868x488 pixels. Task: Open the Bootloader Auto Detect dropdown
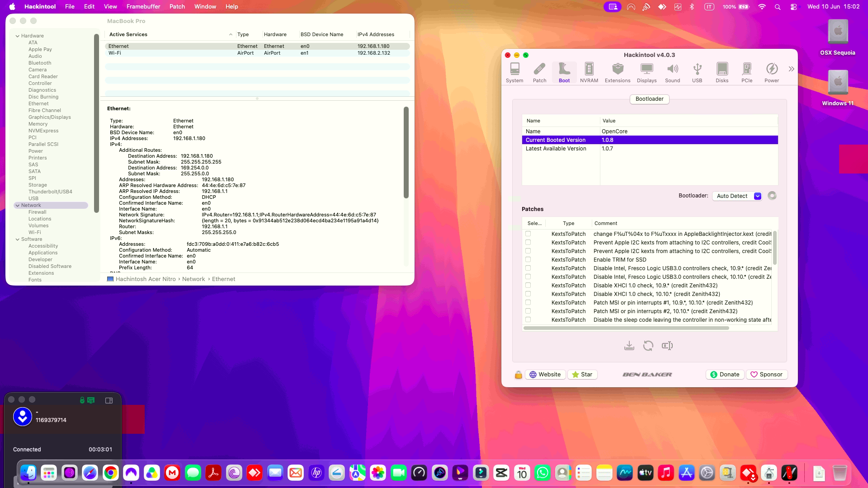click(737, 196)
